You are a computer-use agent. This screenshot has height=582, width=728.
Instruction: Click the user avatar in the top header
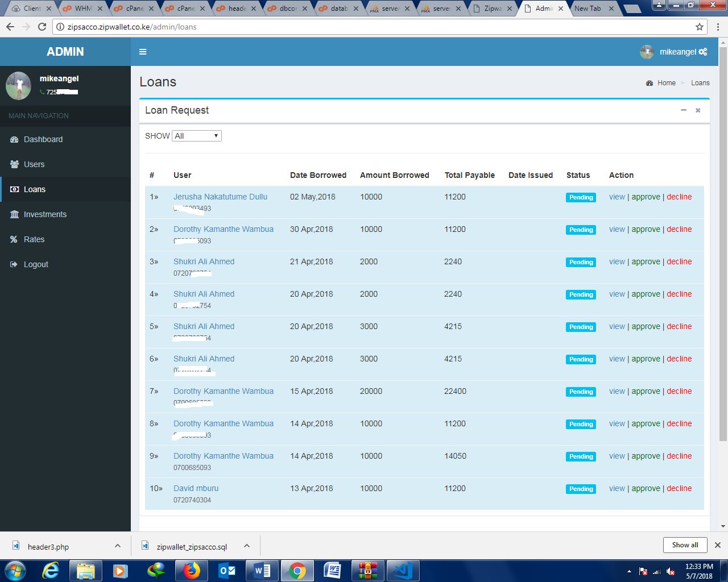tap(647, 52)
